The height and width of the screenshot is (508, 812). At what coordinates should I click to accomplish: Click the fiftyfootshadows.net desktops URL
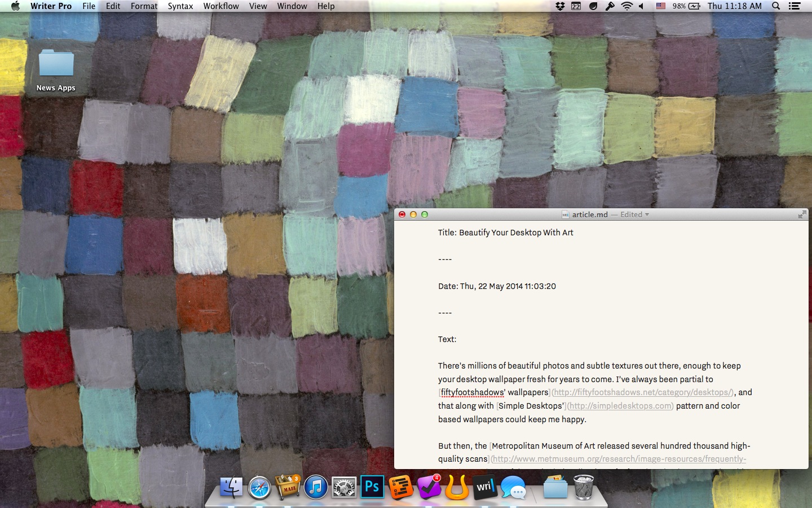tap(643, 392)
